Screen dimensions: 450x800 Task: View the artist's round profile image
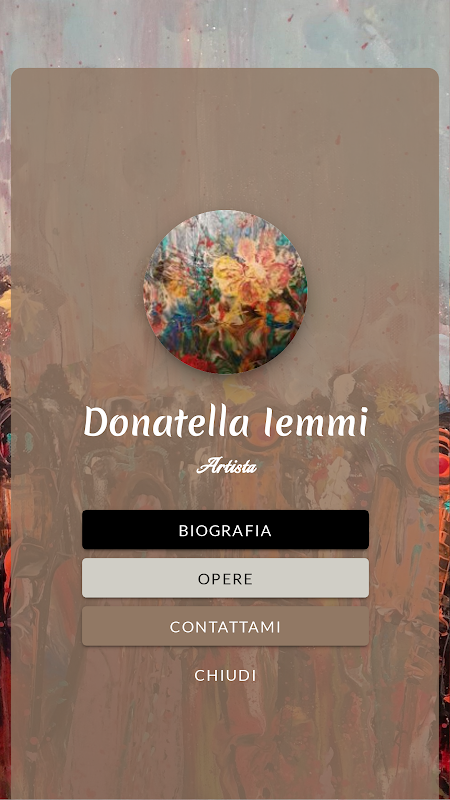point(225,292)
